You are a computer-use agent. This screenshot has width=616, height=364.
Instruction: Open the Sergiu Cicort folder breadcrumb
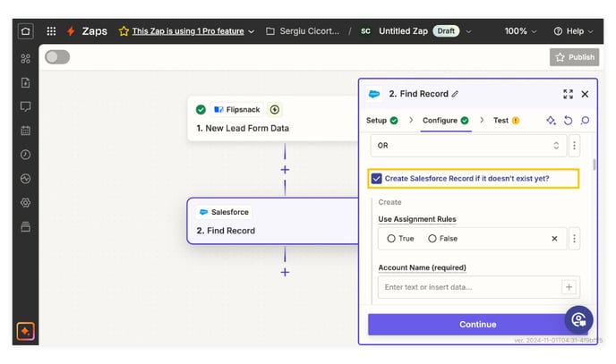point(303,31)
